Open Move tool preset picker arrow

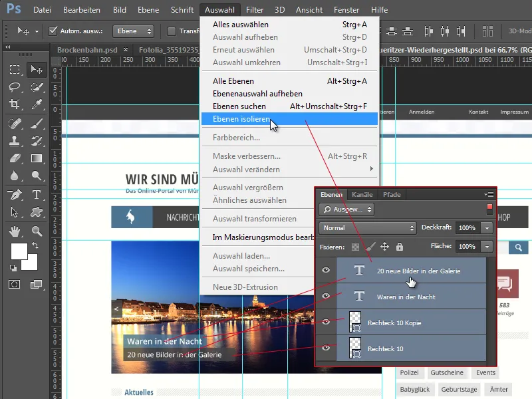37,31
